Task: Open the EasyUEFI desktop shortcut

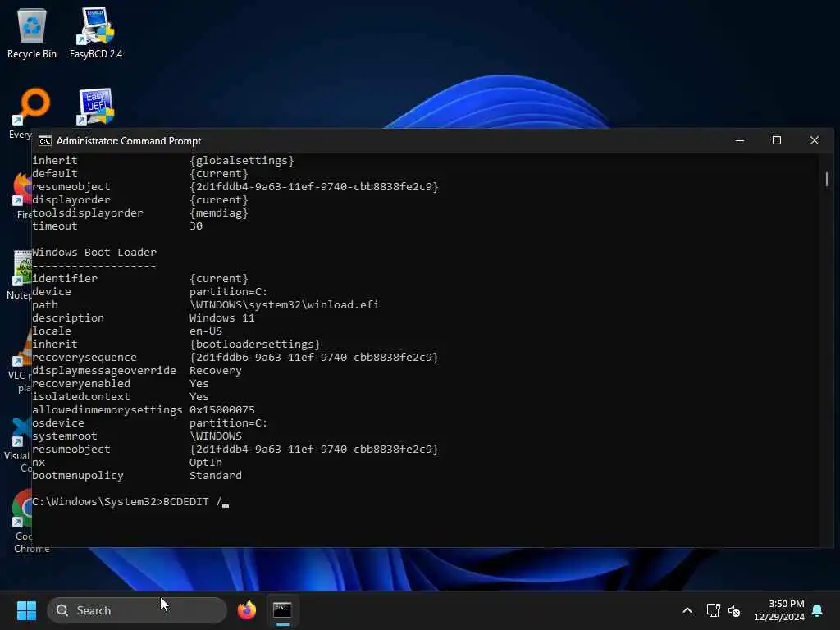Action: click(x=97, y=106)
